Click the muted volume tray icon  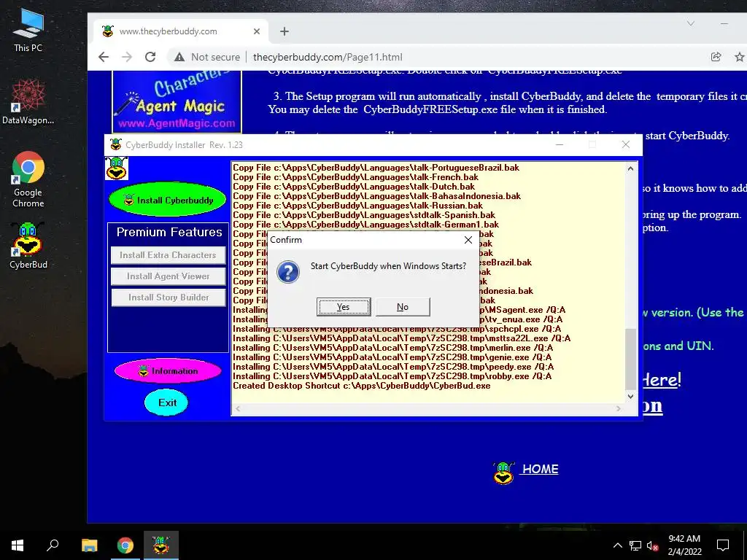click(x=652, y=545)
